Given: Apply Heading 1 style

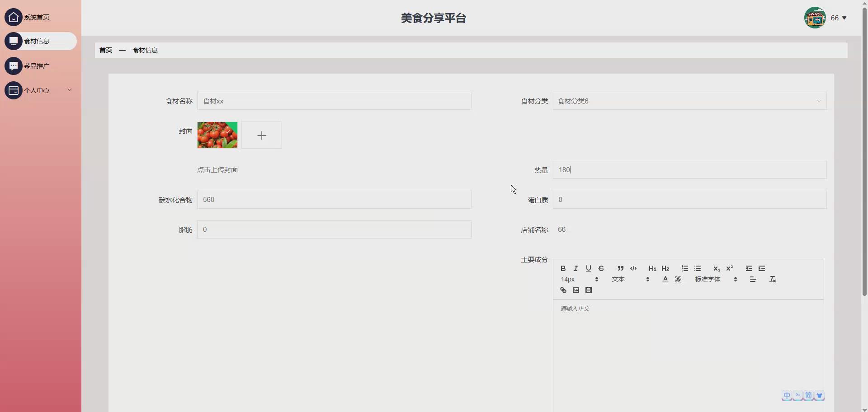Looking at the screenshot, I should coord(652,268).
